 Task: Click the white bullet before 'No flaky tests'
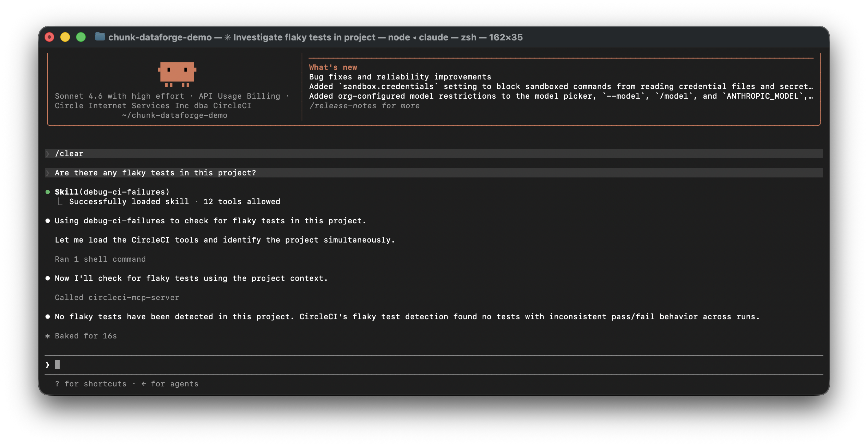(x=48, y=317)
